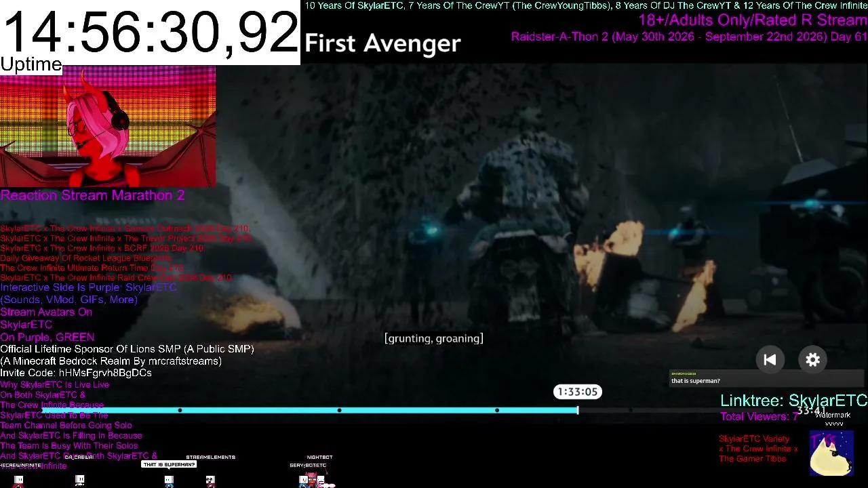Screen dimensions: 868x488
Task: Click the SkylarETC Variety x The Crew Infinite text
Action: pyautogui.click(x=758, y=444)
